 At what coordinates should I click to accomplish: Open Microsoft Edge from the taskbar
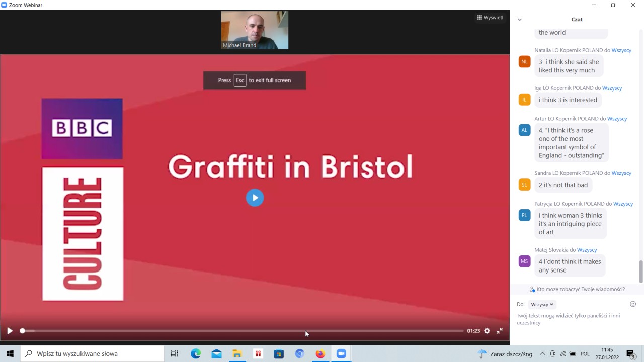click(196, 353)
